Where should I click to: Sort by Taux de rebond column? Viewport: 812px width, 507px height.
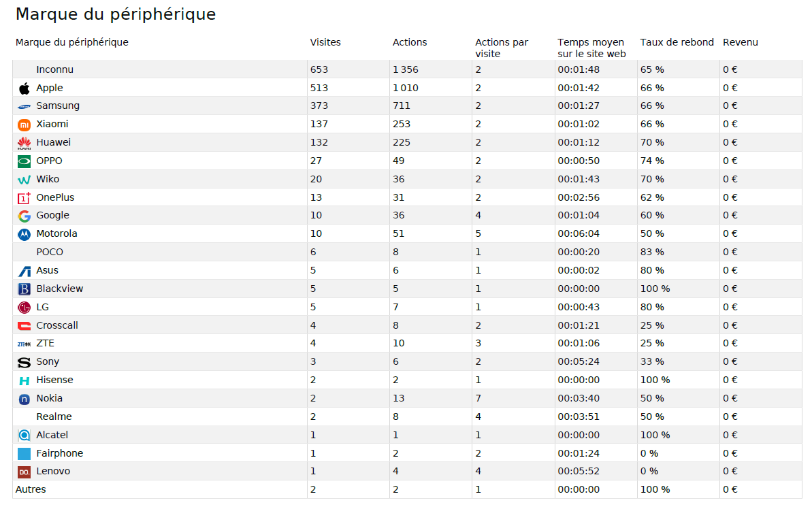tap(677, 42)
